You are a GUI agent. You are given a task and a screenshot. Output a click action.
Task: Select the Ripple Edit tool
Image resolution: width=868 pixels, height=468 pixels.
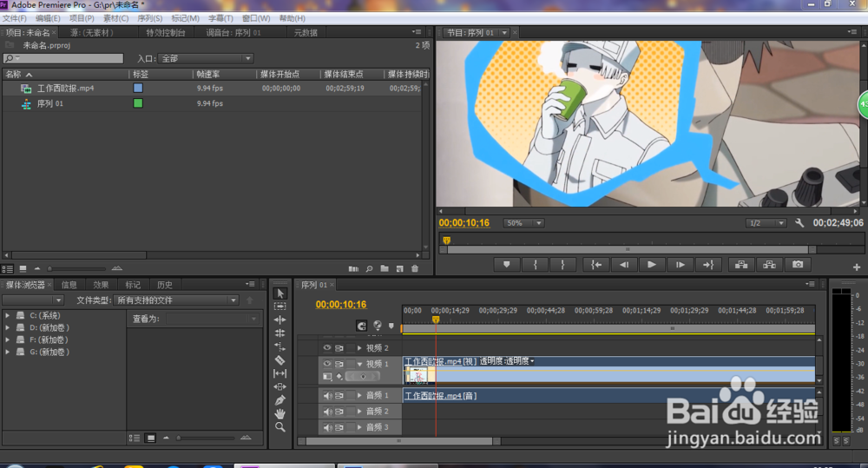280,320
